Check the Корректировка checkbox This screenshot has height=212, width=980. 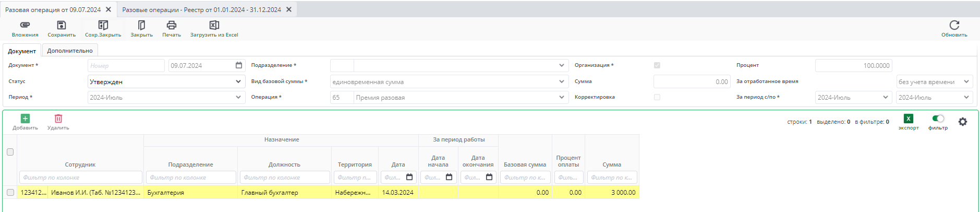pyautogui.click(x=657, y=97)
